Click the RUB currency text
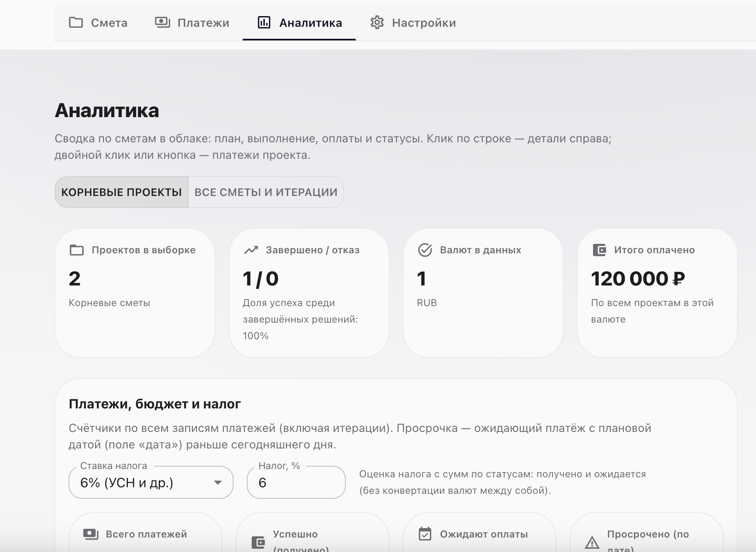756x552 pixels. [x=427, y=303]
